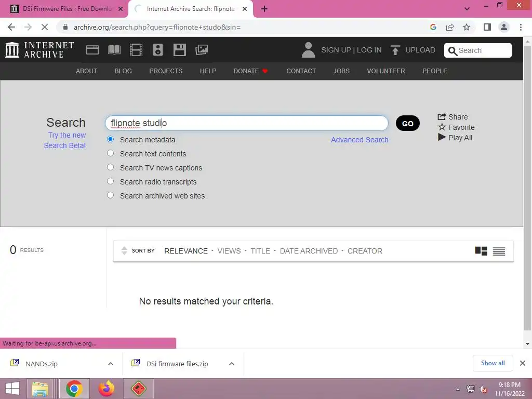Image resolution: width=532 pixels, height=399 pixels.
Task: Close the downloads bar
Action: click(x=523, y=363)
